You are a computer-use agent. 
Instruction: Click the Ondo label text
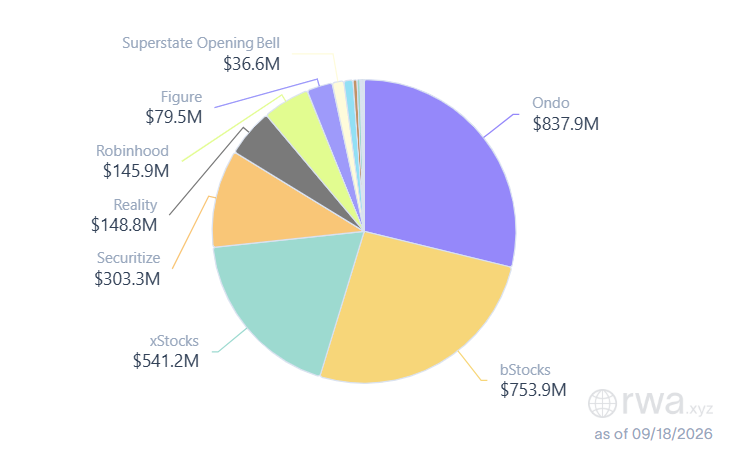pyautogui.click(x=551, y=103)
